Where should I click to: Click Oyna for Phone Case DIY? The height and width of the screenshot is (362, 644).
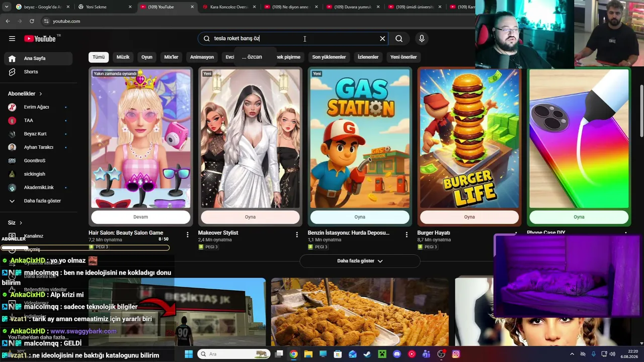tap(579, 217)
